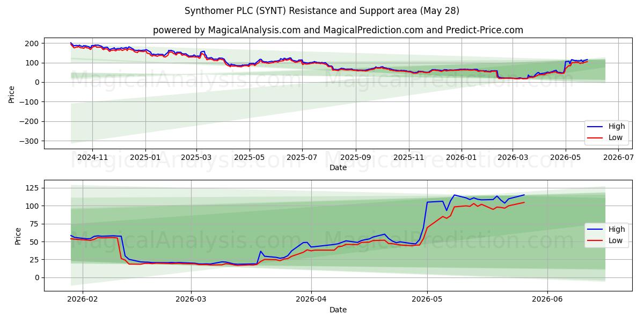Click the '2026-05' date tick on top chart
This screenshot has width=644, height=322.
tap(565, 157)
